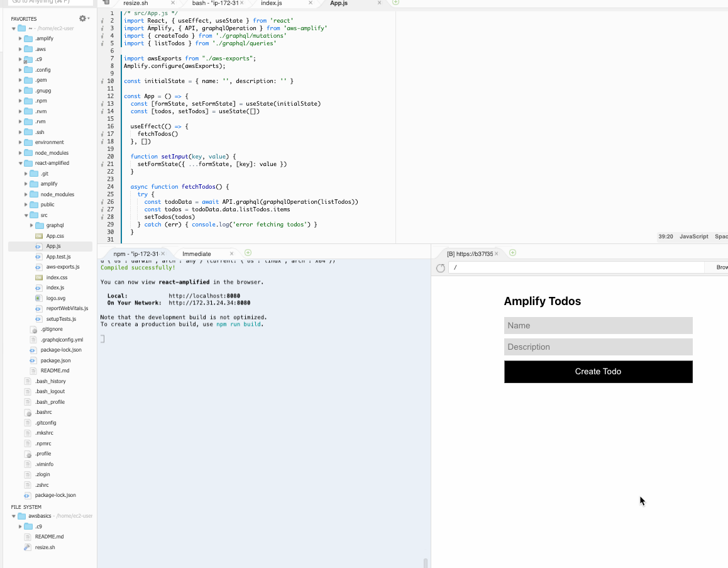Close the npm terminal tab
This screenshot has width=728, height=568.
click(x=163, y=253)
